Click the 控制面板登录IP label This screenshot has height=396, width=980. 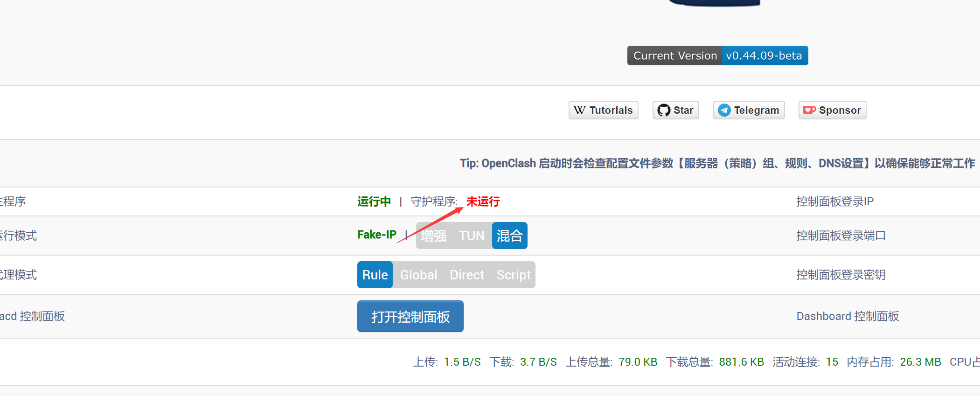pyautogui.click(x=835, y=201)
